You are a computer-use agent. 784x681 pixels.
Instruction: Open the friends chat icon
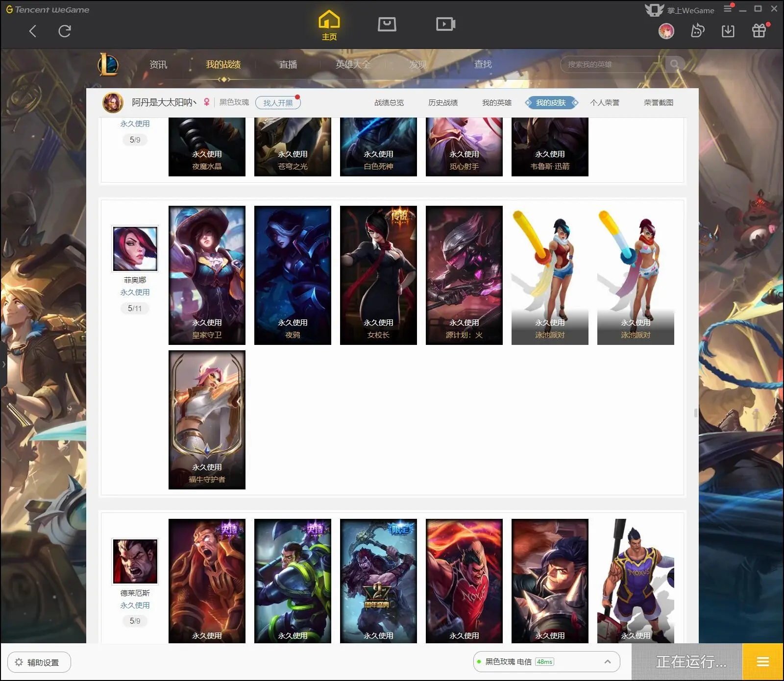coord(697,31)
